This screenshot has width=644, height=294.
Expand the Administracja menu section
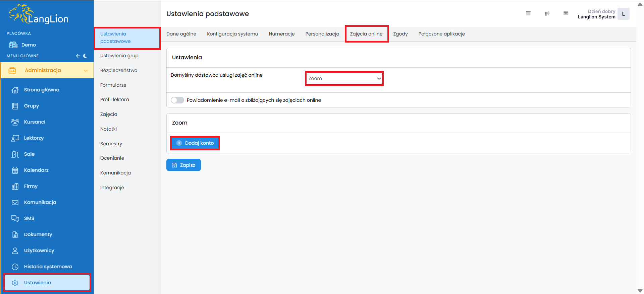(47, 70)
